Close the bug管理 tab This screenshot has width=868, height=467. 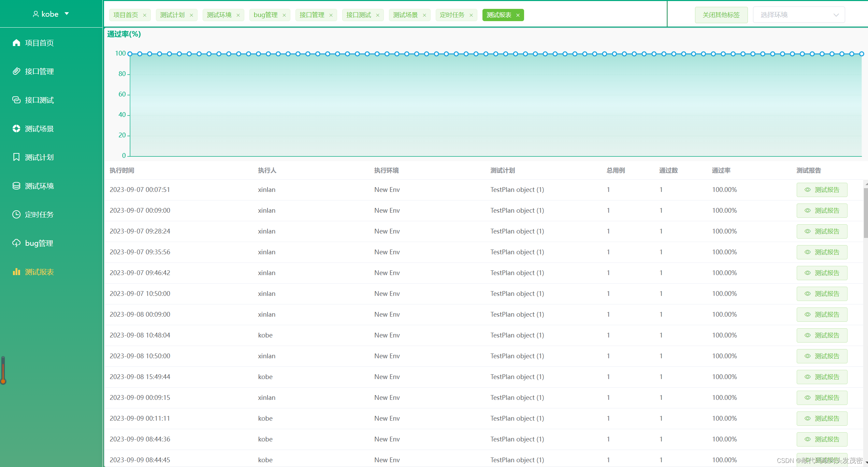284,15
